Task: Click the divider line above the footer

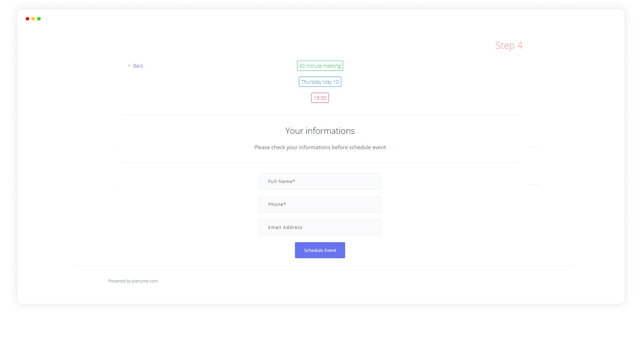Action: pos(322,265)
